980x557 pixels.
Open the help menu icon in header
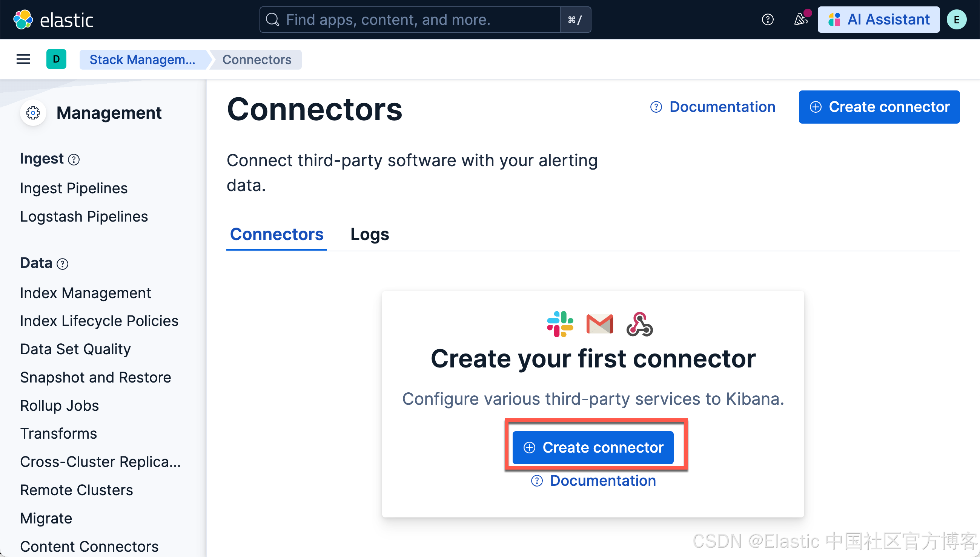click(x=768, y=20)
